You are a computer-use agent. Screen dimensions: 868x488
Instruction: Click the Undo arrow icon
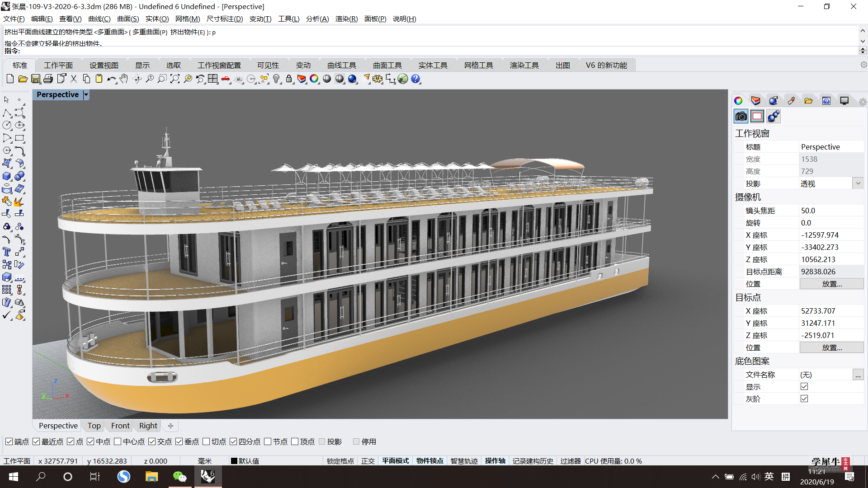click(111, 79)
